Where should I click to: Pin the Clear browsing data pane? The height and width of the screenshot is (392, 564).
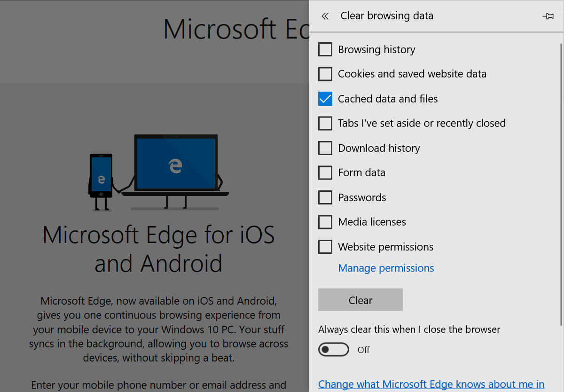point(548,16)
